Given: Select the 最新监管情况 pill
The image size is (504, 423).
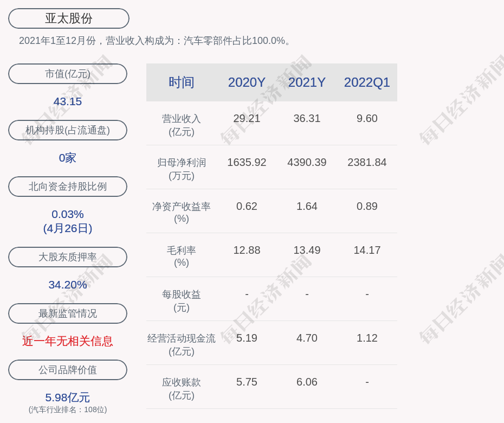Looking at the screenshot, I should (68, 313).
